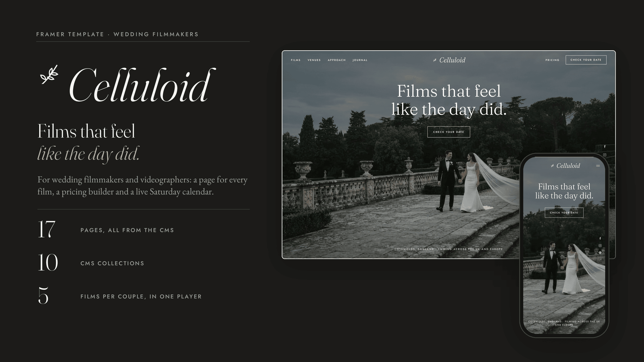The width and height of the screenshot is (644, 362).
Task: Click the phone preview hero headline text
Action: tap(564, 191)
